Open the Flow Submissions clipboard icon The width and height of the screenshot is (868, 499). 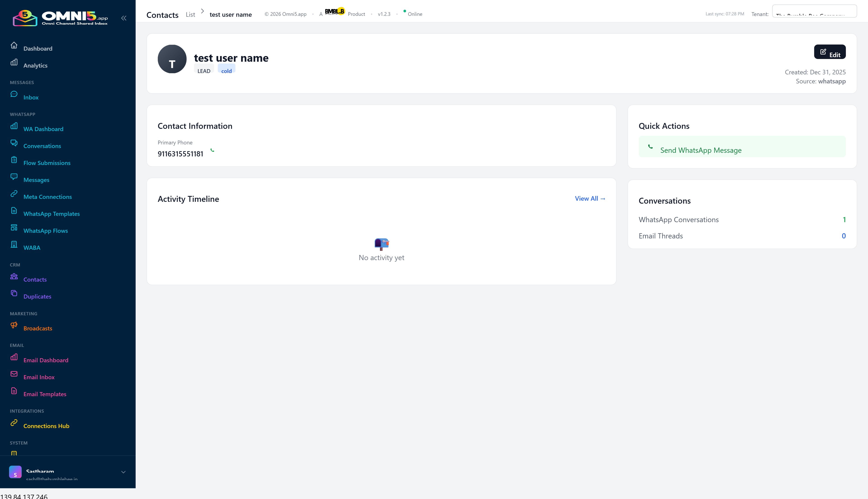pos(14,160)
